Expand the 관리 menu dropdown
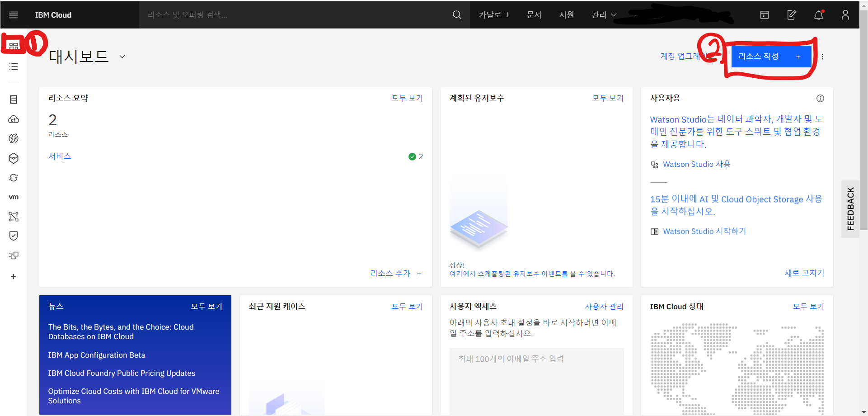Screen dimensions: 868x416 (x=604, y=15)
